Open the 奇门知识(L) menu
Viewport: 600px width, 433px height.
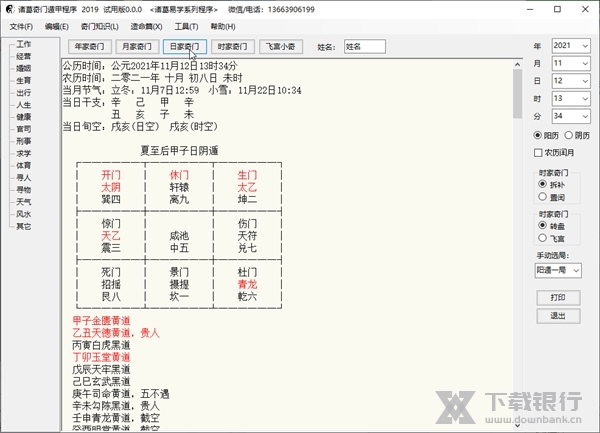coord(99,26)
